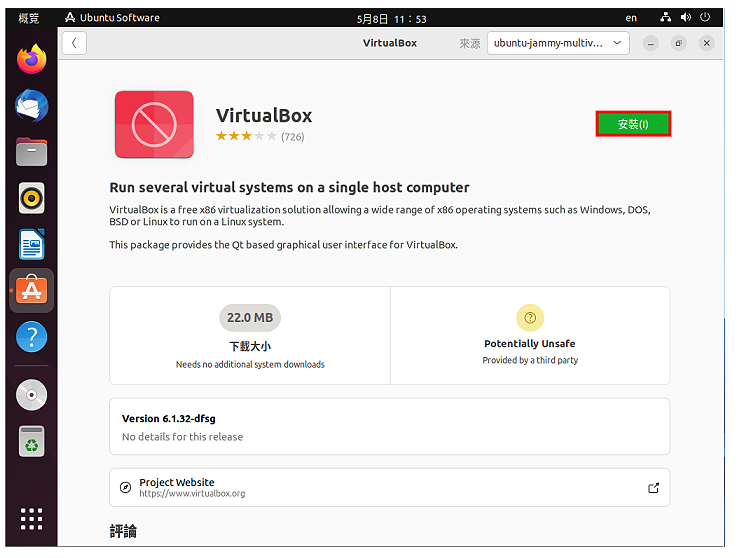Click the compass icon beside Project Website
The image size is (745, 558).
(125, 487)
